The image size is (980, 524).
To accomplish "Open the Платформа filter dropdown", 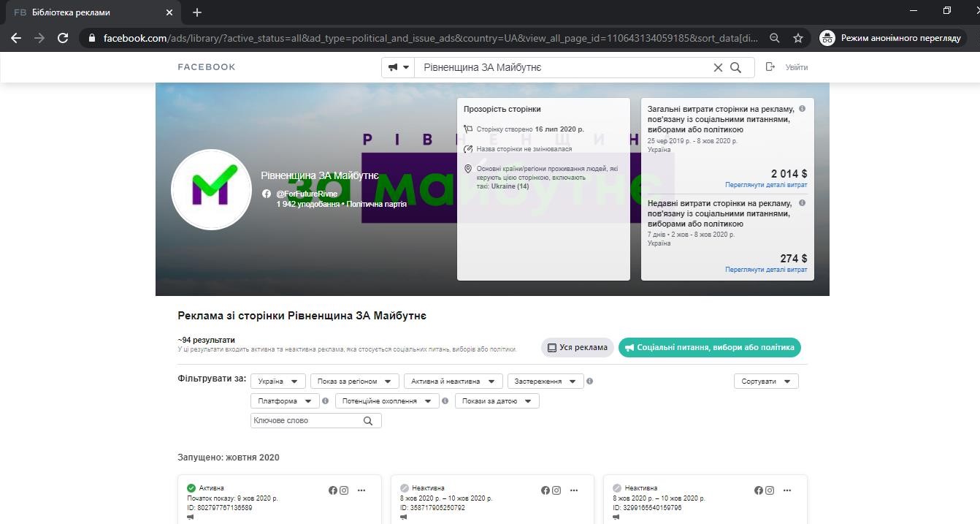I will 285,401.
